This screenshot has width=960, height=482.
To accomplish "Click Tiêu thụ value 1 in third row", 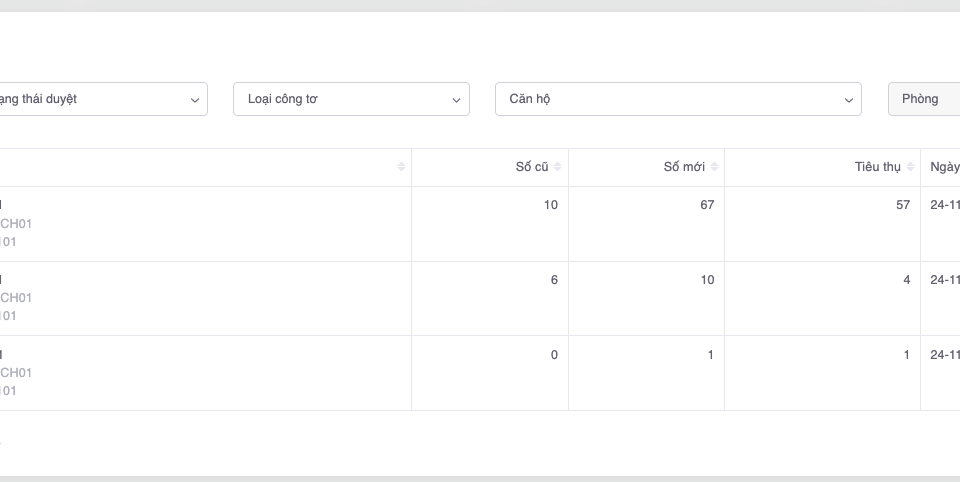I will (907, 355).
